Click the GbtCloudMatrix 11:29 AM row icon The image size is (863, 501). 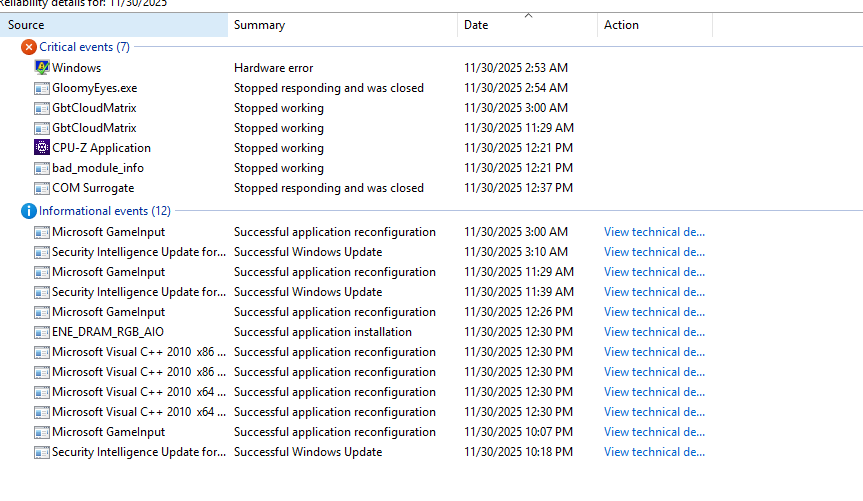42,128
